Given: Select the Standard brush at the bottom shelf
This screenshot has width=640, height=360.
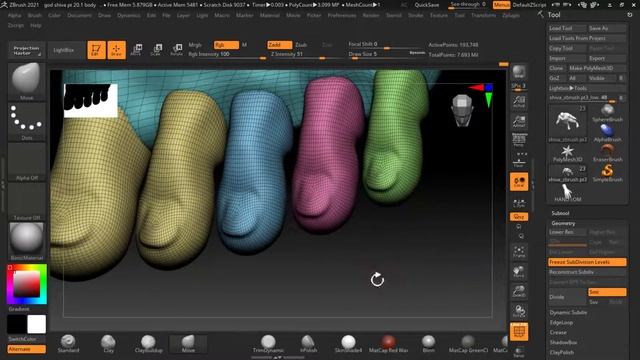Looking at the screenshot, I should (68, 344).
